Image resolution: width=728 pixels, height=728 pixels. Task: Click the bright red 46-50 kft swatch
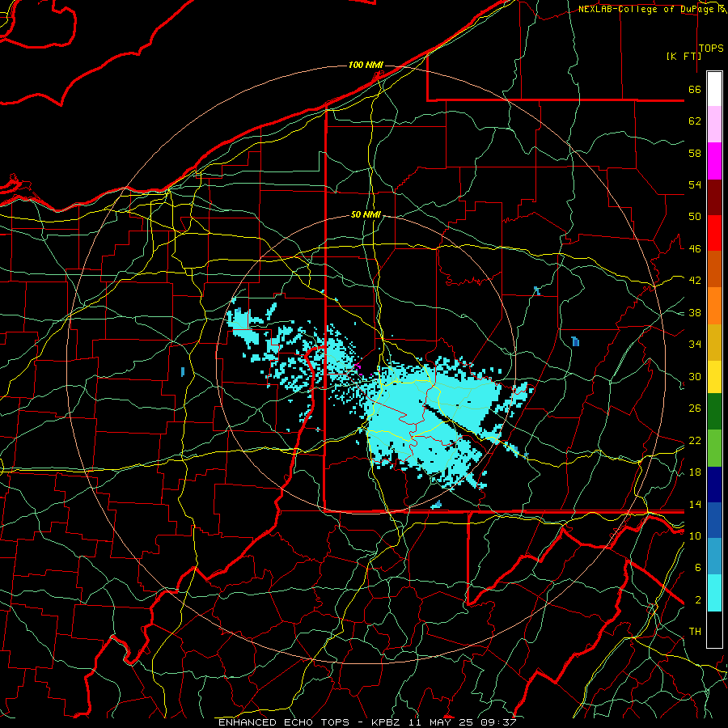pos(714,233)
